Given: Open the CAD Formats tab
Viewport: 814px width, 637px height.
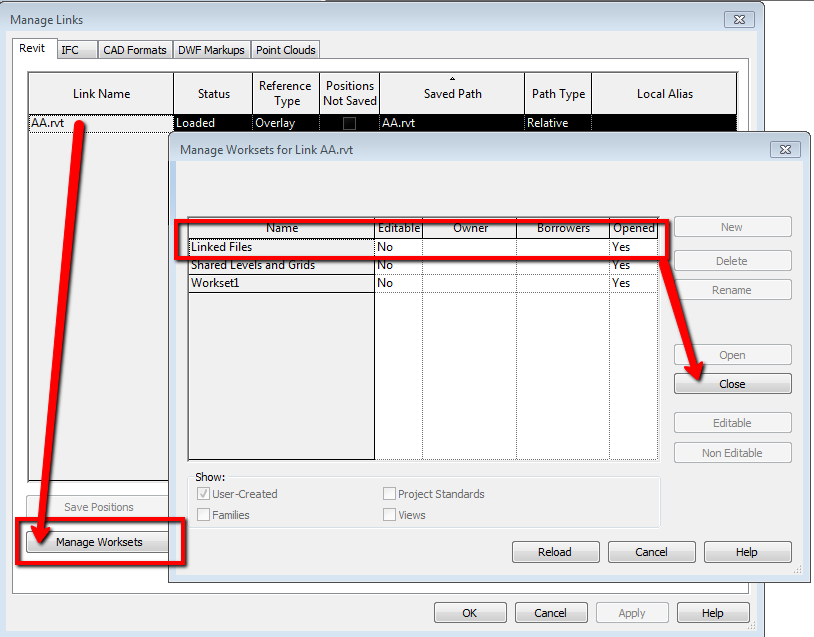Looking at the screenshot, I should (x=135, y=48).
